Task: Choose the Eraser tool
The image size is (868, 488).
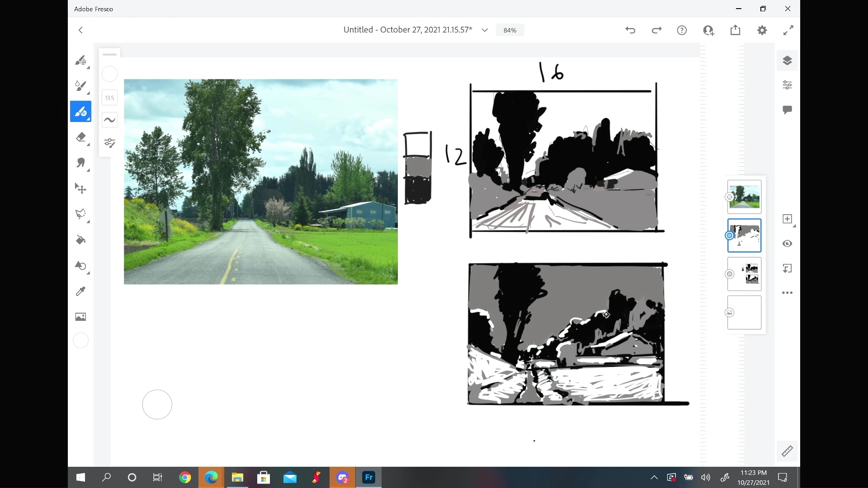Action: click(x=80, y=137)
